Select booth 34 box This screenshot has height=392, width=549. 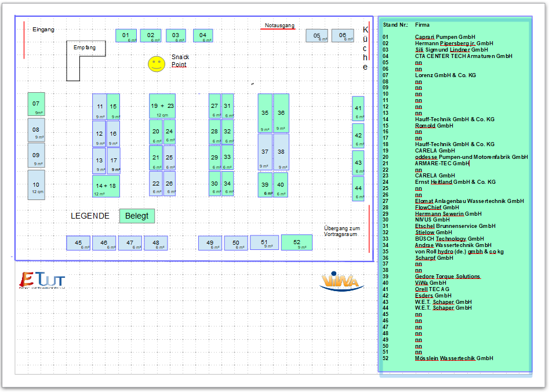(x=228, y=183)
